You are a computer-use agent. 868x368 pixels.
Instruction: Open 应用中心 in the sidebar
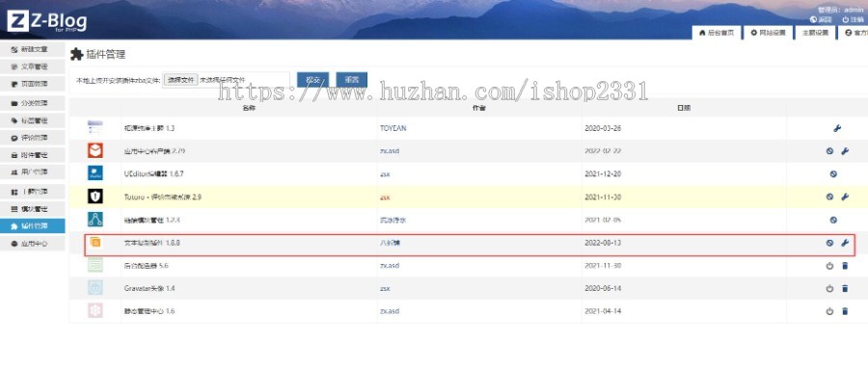(x=33, y=244)
